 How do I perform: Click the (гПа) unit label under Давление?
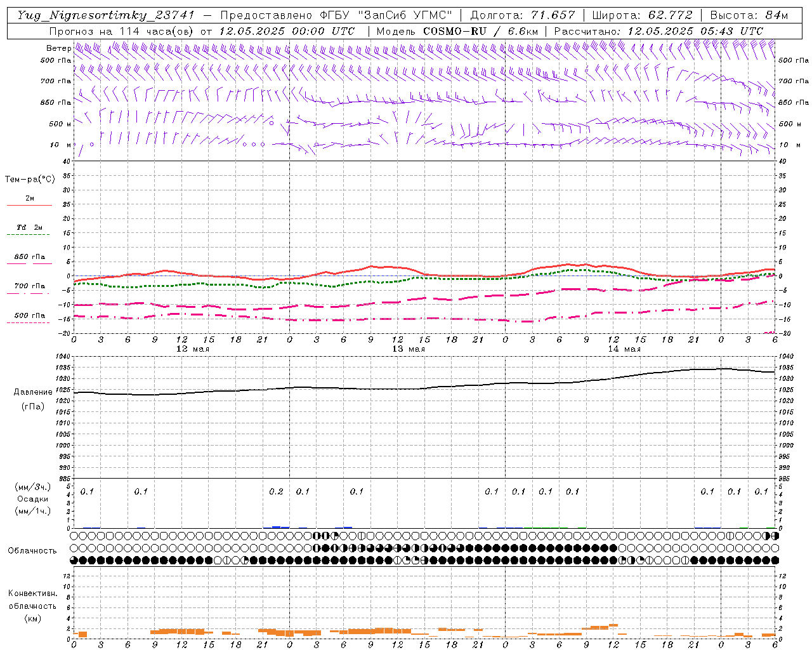(x=33, y=407)
